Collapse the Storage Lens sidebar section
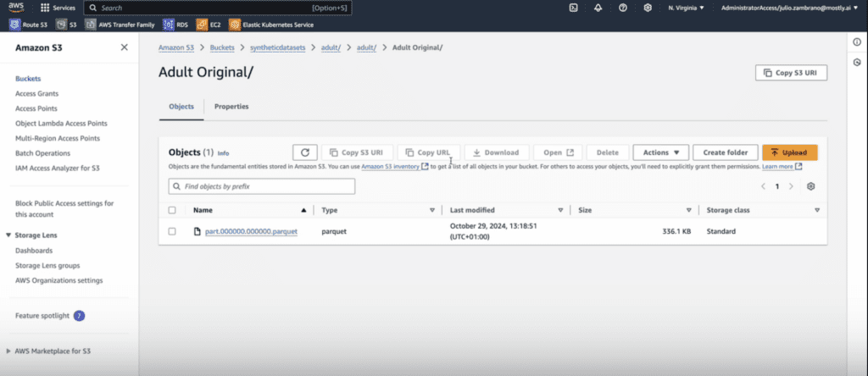868x376 pixels. point(8,235)
